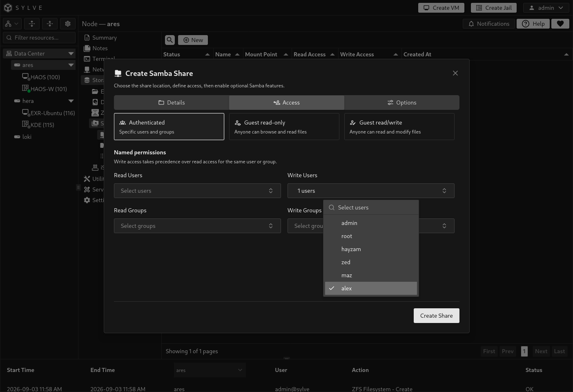573x392 pixels.
Task: Close the Create Samba Share dialog
Action: (x=455, y=73)
